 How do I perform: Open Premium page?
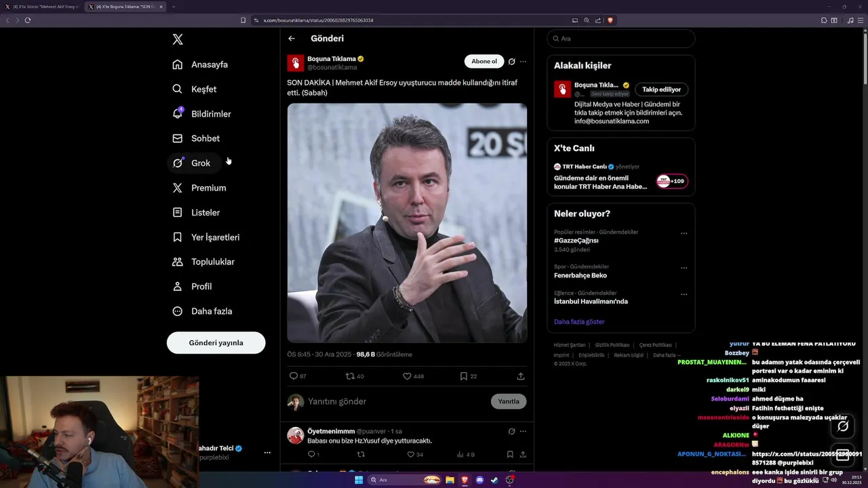[199, 188]
